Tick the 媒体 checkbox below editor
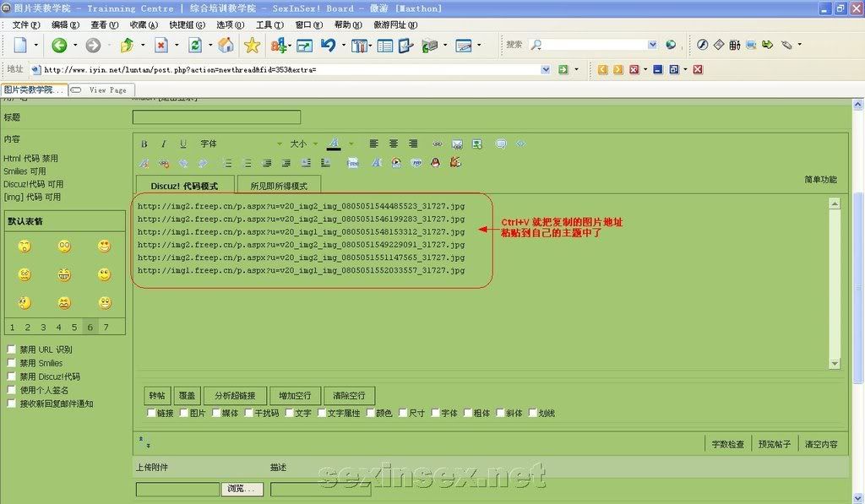Viewport: 865px width, 504px height. (x=216, y=413)
